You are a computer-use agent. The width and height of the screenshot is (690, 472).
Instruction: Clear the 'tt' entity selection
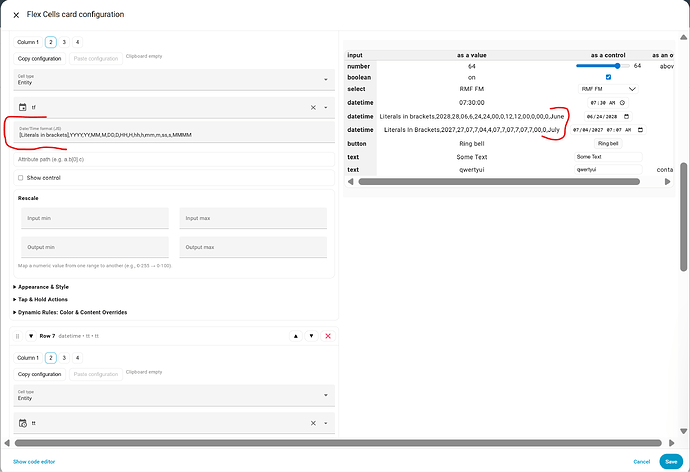click(x=313, y=423)
